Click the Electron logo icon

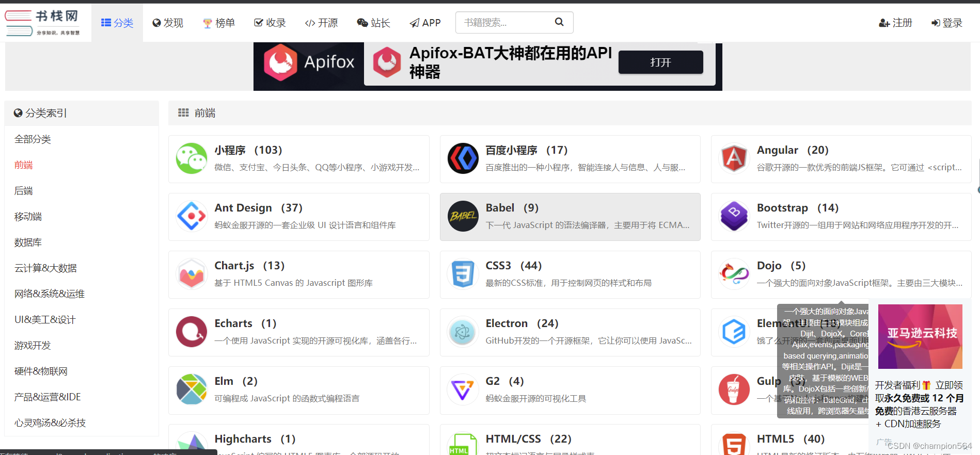tap(463, 332)
